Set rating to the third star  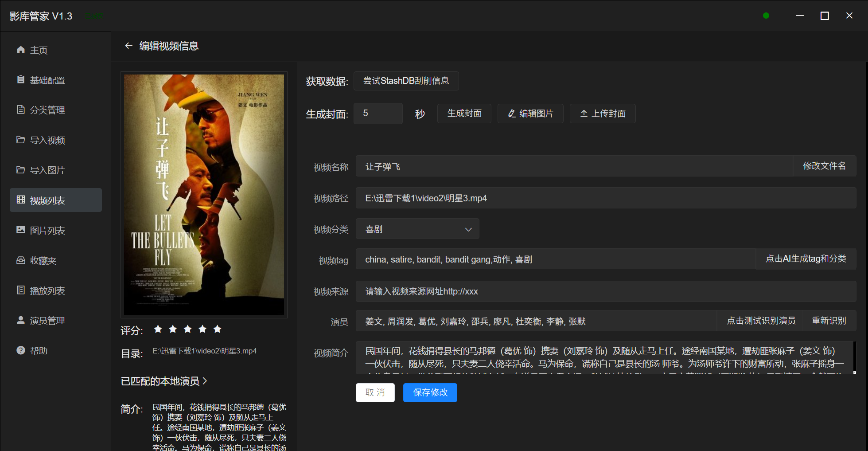(187, 329)
